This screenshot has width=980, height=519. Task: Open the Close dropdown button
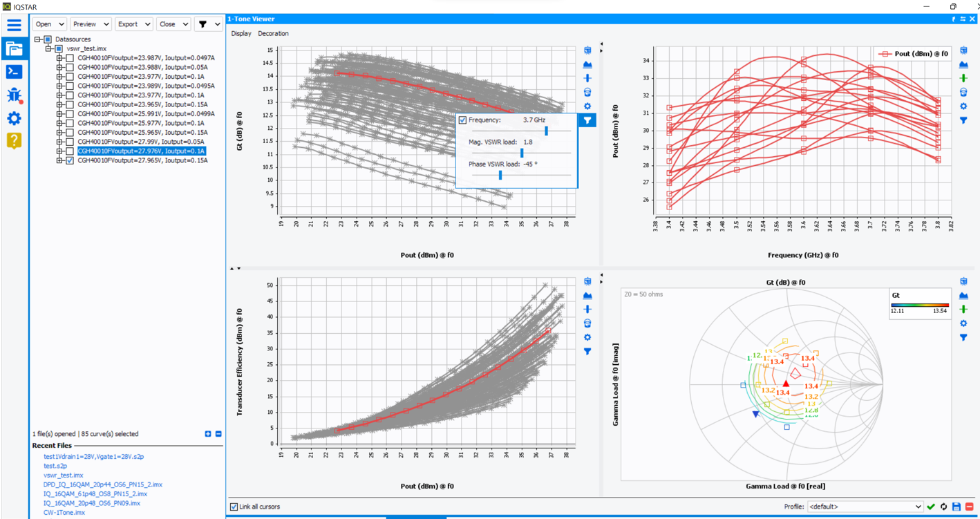(173, 24)
